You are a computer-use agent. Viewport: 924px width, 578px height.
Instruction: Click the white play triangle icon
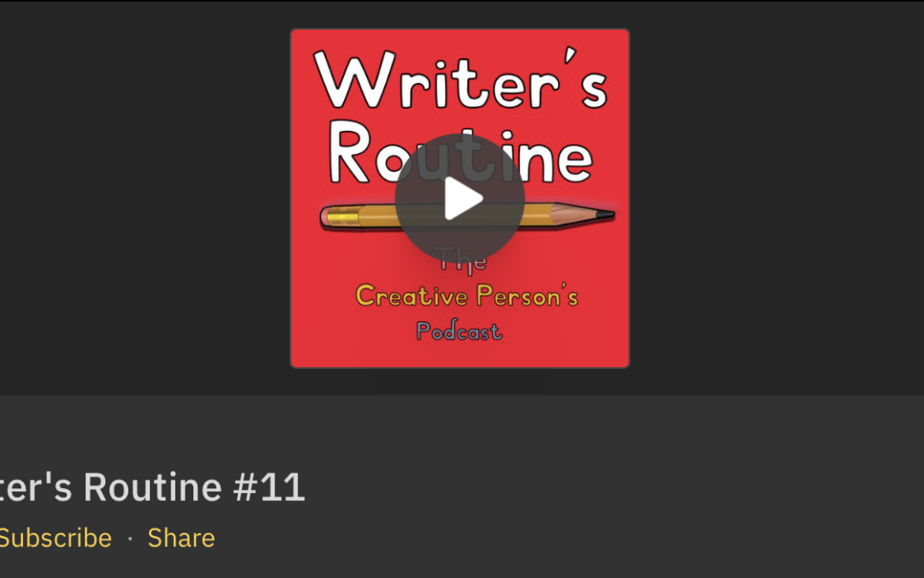tap(463, 200)
